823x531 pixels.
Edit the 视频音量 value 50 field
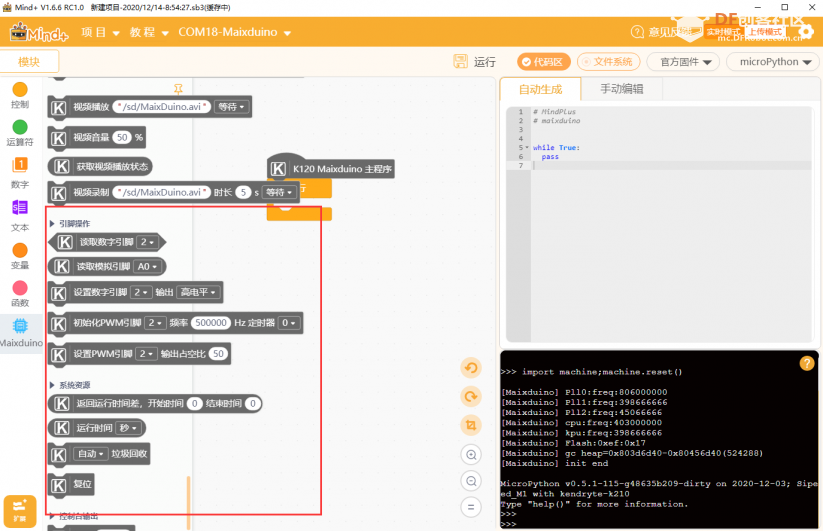pyautogui.click(x=122, y=137)
